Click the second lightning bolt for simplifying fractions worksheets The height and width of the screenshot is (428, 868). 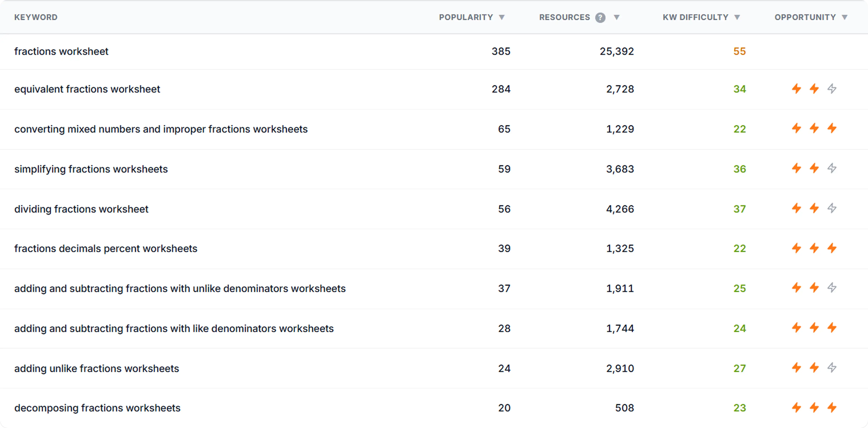814,169
